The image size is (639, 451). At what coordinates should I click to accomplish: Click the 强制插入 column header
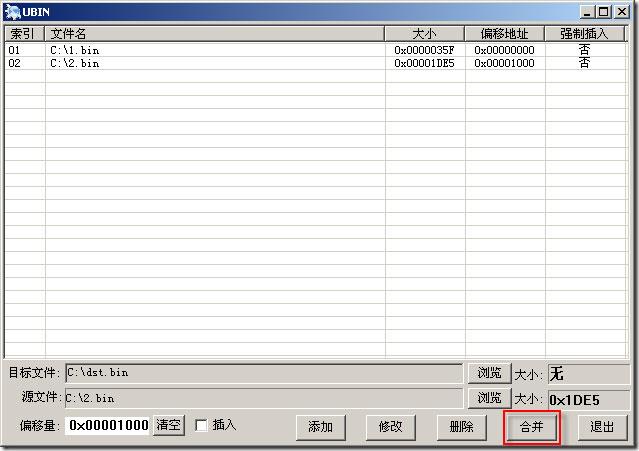584,33
